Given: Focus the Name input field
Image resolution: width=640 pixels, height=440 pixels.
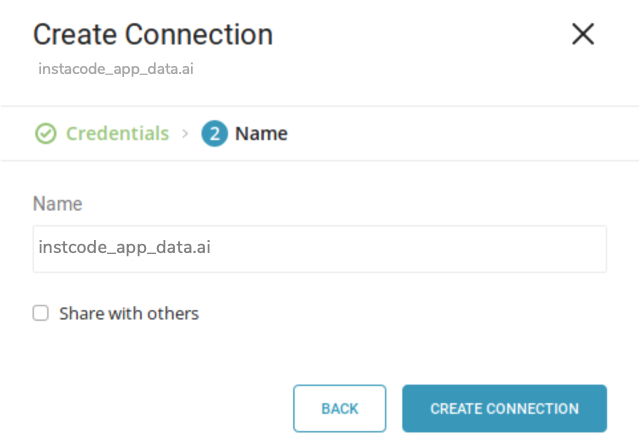Looking at the screenshot, I should 319,249.
